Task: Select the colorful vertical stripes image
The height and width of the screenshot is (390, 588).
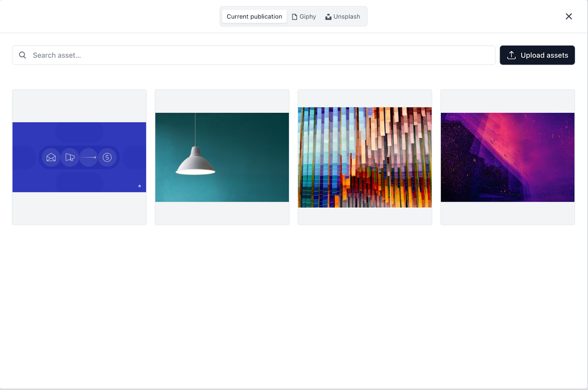Action: click(x=365, y=157)
